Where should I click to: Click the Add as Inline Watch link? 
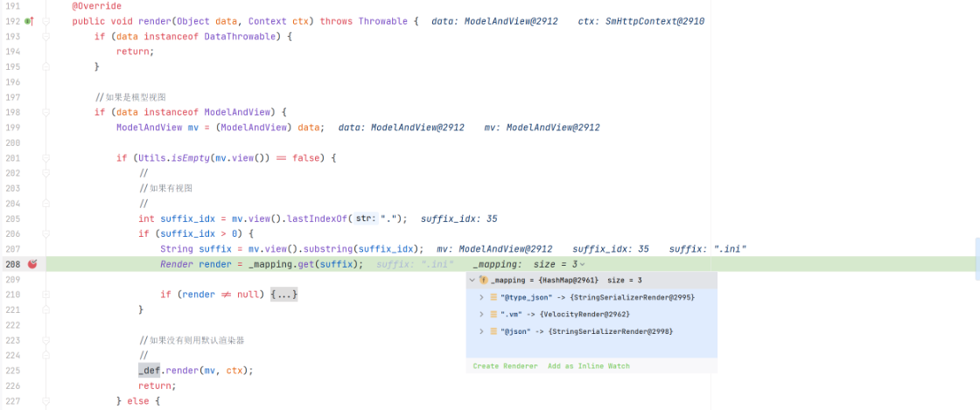589,365
